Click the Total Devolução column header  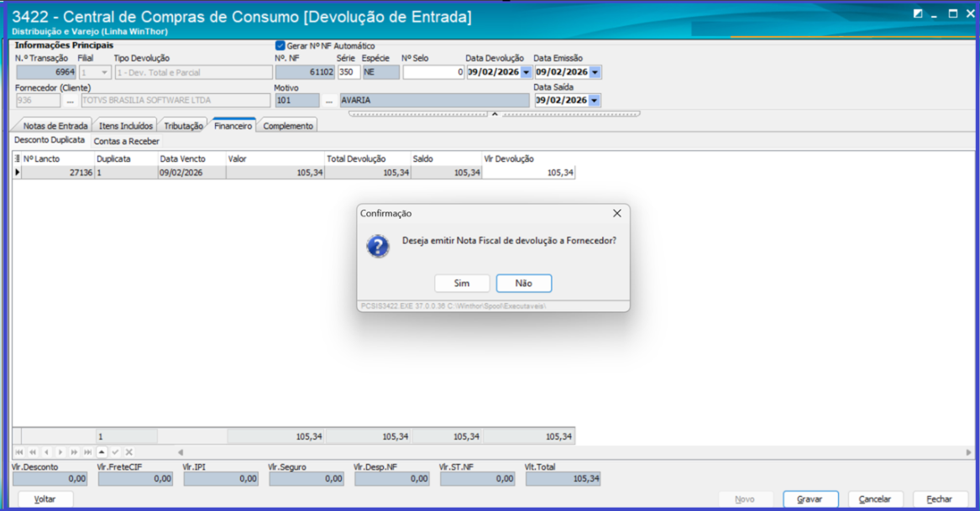pos(368,159)
